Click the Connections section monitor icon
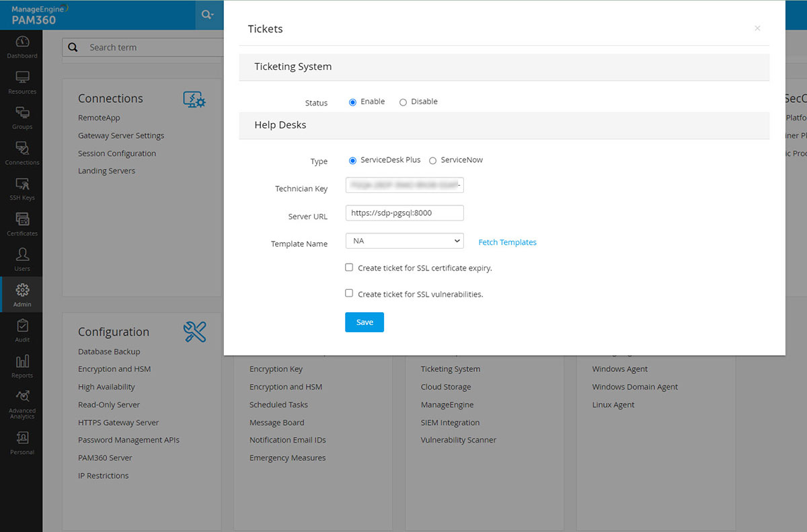 click(x=194, y=100)
